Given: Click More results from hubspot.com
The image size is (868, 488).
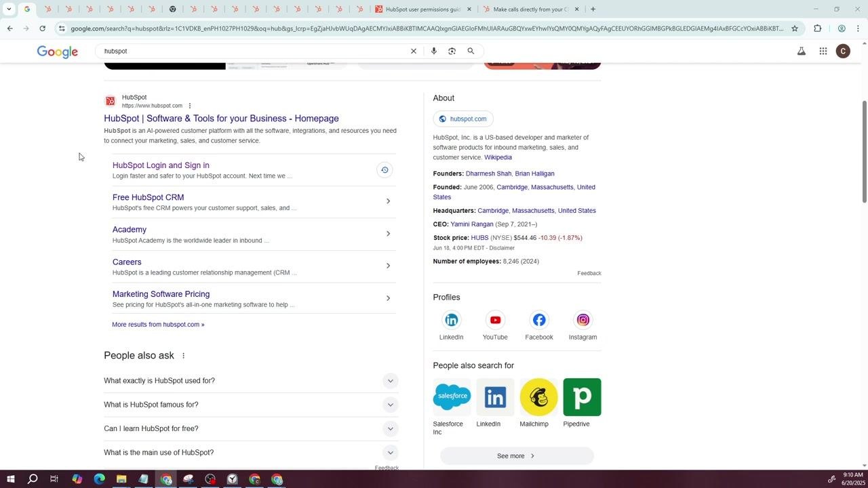Looking at the screenshot, I should (158, 325).
